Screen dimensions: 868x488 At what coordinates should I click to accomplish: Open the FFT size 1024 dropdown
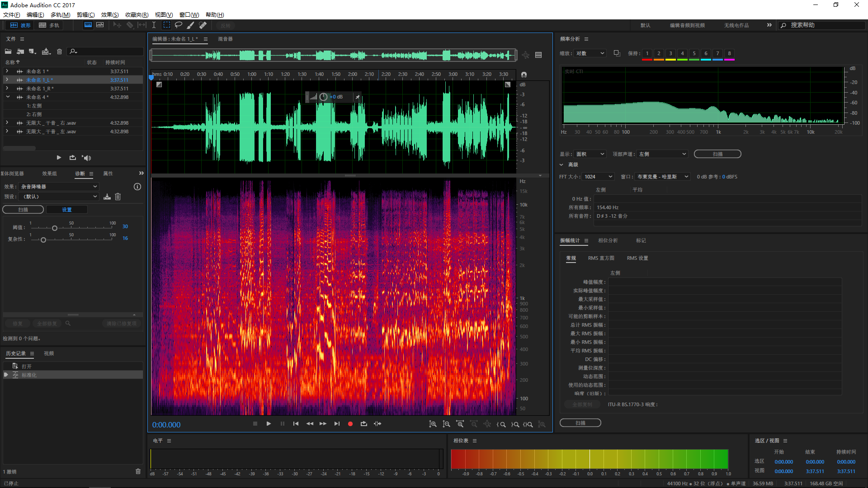pyautogui.click(x=598, y=177)
